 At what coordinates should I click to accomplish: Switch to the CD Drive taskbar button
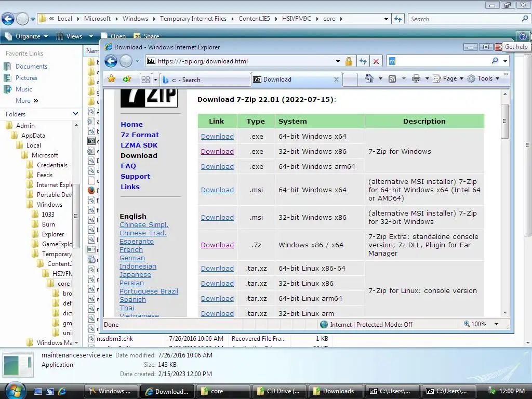278,391
